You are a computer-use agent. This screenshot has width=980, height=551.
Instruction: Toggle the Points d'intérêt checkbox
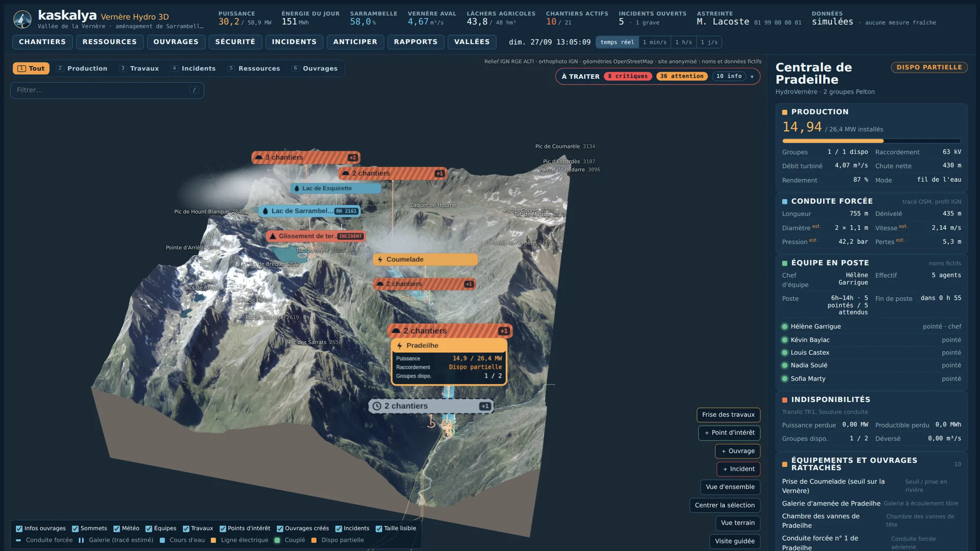(x=222, y=528)
